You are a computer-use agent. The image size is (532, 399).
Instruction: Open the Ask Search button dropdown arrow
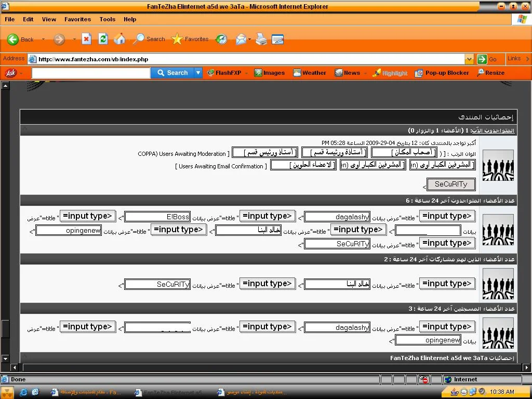click(198, 73)
